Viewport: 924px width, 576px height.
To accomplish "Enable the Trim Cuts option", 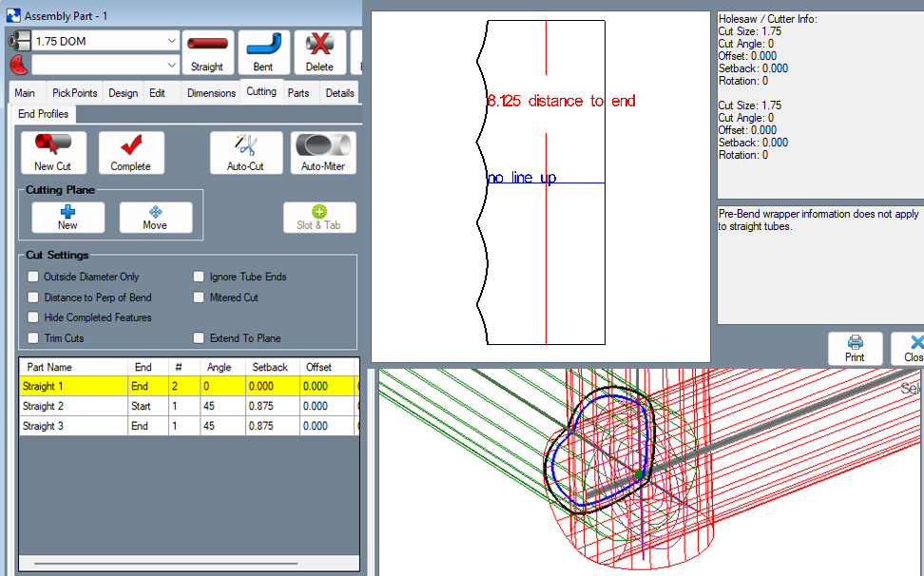I will pyautogui.click(x=33, y=337).
